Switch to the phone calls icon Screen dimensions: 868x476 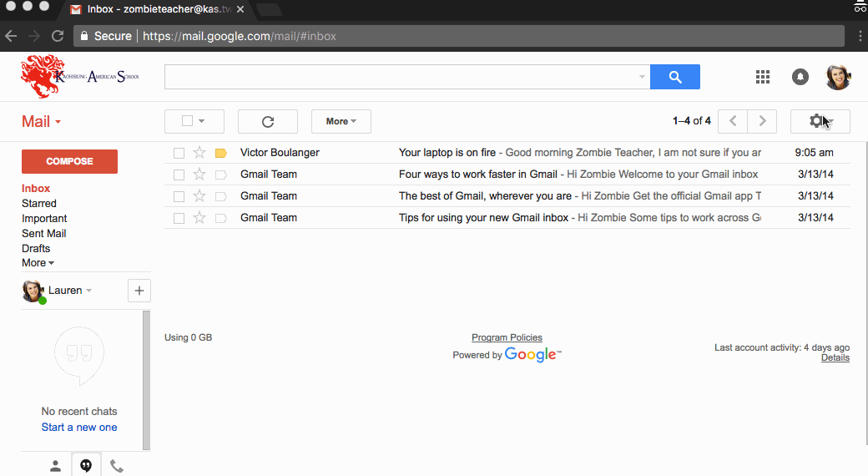pyautogui.click(x=116, y=466)
